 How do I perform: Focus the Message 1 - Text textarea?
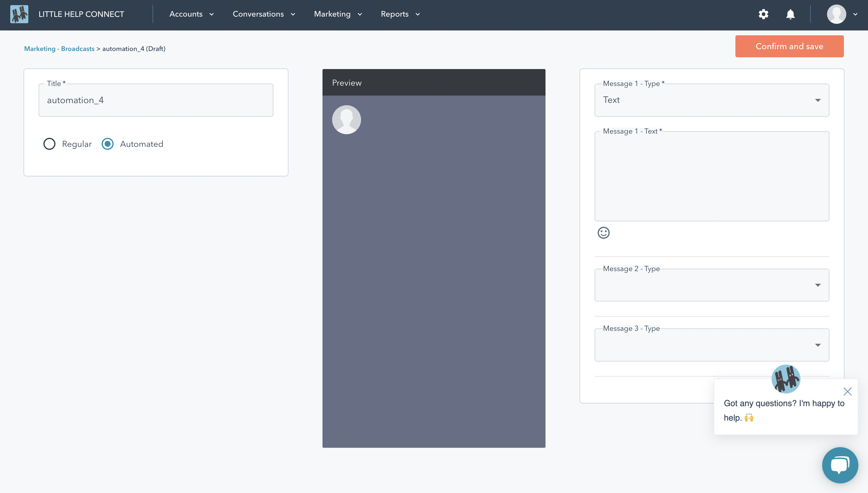(x=712, y=176)
